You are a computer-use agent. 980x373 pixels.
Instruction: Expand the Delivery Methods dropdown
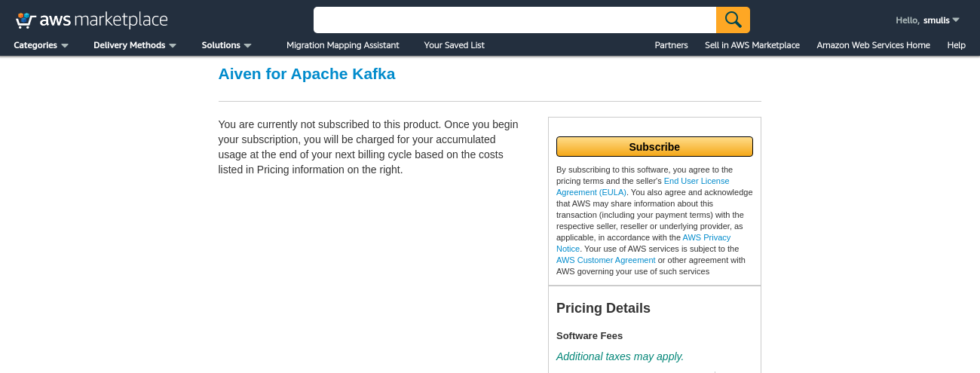[x=134, y=45]
